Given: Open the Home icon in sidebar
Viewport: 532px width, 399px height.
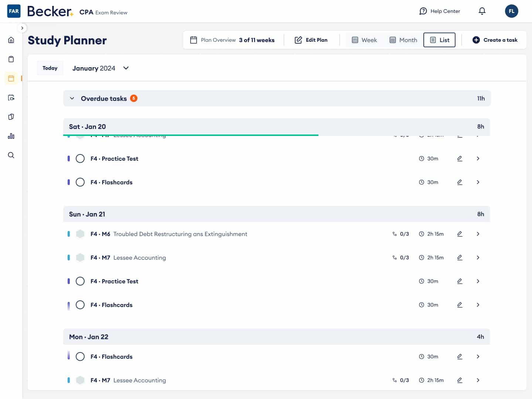Looking at the screenshot, I should click(x=11, y=40).
